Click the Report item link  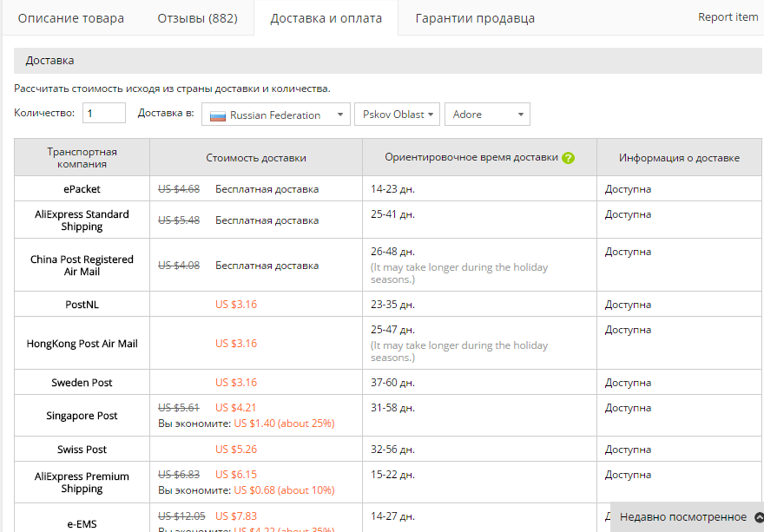[728, 17]
